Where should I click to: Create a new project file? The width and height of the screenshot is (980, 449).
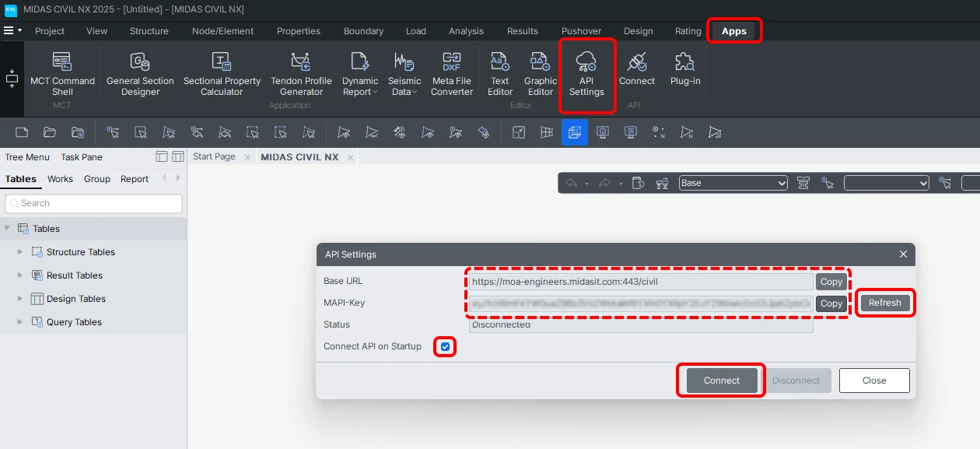[x=22, y=132]
